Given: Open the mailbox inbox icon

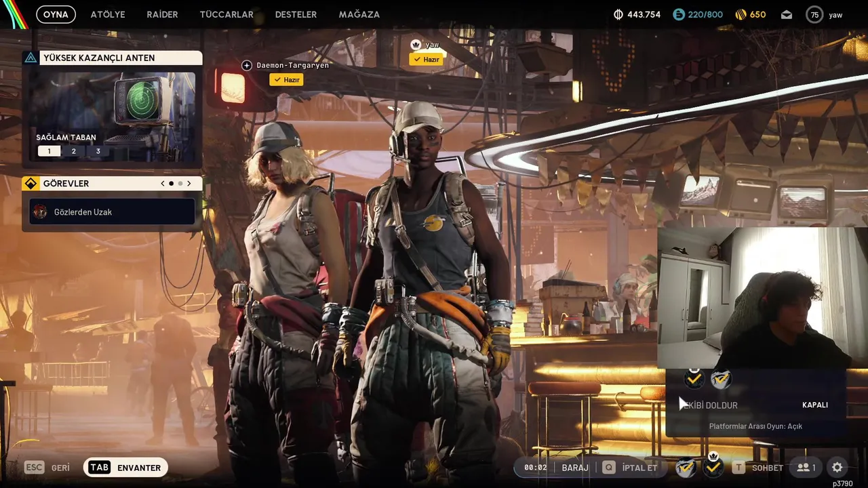Looking at the screenshot, I should point(787,14).
